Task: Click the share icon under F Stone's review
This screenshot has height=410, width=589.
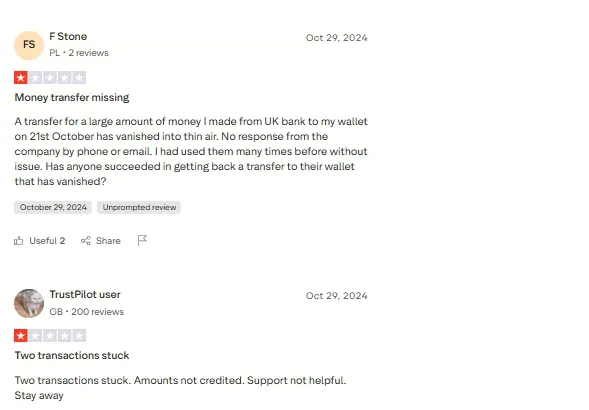Action: coord(86,241)
